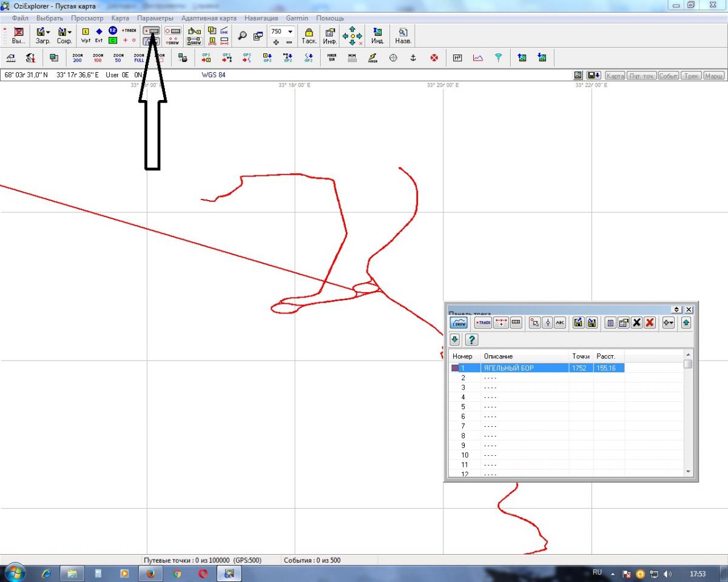Select the anchor alarm icon
Viewport: 728px width, 582px height.
point(413,58)
